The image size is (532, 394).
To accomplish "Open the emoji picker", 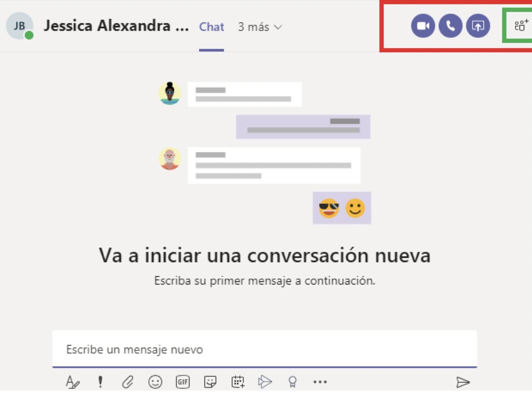I will tap(155, 382).
